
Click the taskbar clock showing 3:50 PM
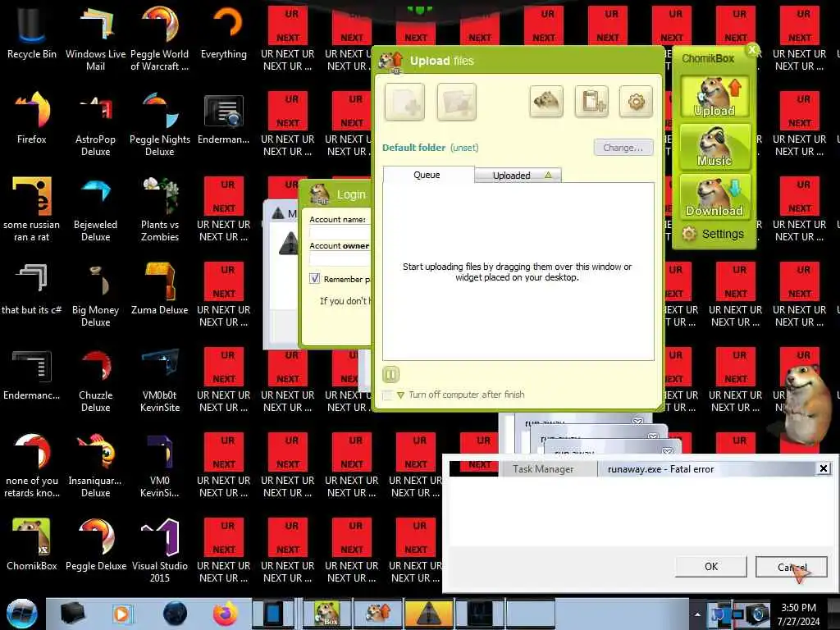coord(798,614)
